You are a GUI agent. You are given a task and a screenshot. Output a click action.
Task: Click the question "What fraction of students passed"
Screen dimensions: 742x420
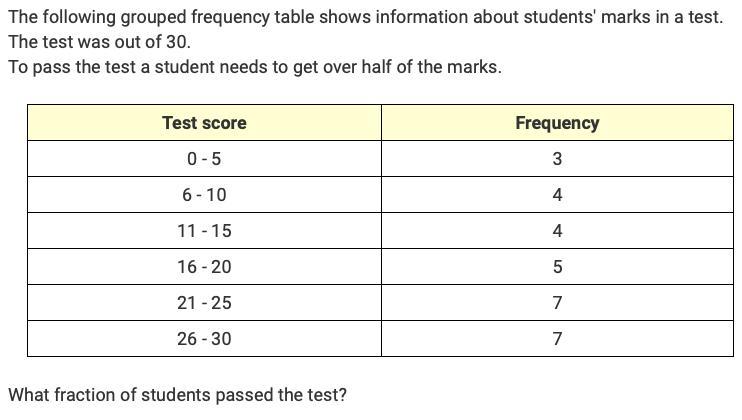[177, 394]
